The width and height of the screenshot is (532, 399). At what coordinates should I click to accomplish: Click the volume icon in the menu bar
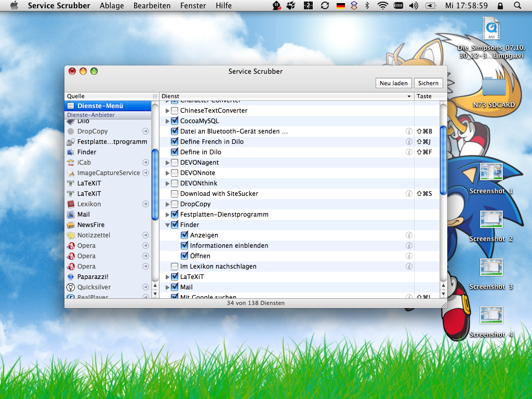pyautogui.click(x=414, y=5)
